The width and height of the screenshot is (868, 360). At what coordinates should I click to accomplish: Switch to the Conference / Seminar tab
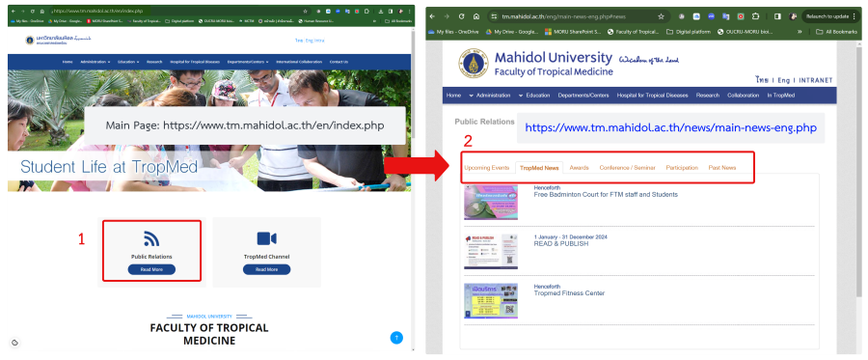click(627, 168)
